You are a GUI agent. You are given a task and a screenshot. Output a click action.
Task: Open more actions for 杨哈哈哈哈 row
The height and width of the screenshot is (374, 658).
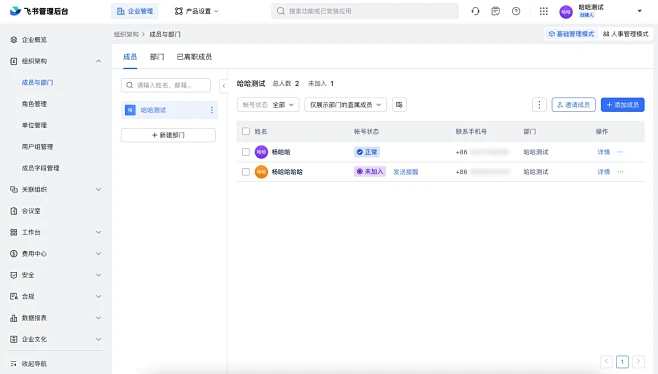[x=620, y=172]
